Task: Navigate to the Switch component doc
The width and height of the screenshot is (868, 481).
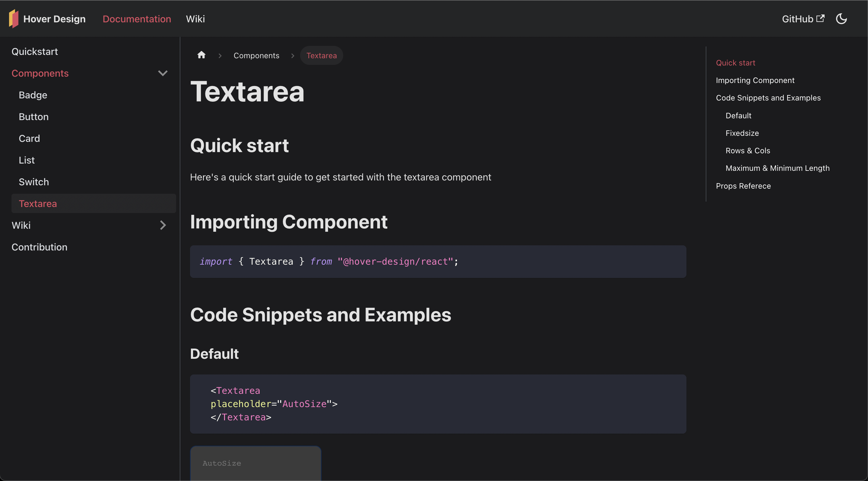Action: point(34,182)
